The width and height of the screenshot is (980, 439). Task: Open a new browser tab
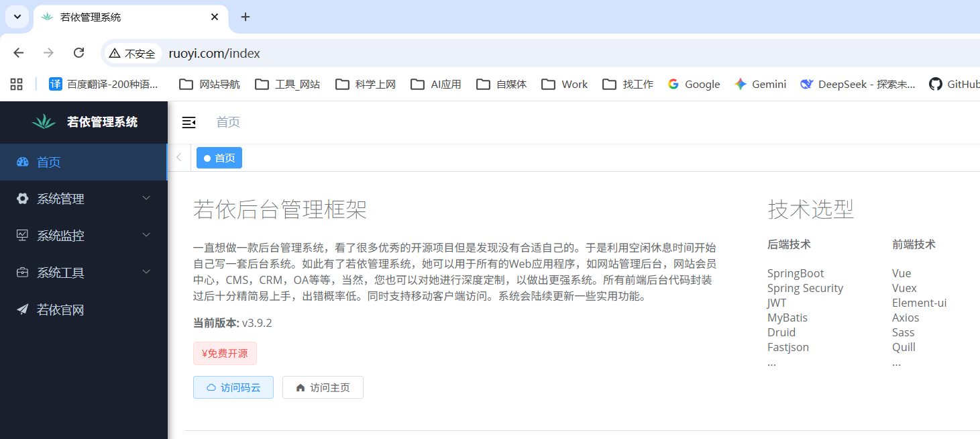tap(246, 17)
